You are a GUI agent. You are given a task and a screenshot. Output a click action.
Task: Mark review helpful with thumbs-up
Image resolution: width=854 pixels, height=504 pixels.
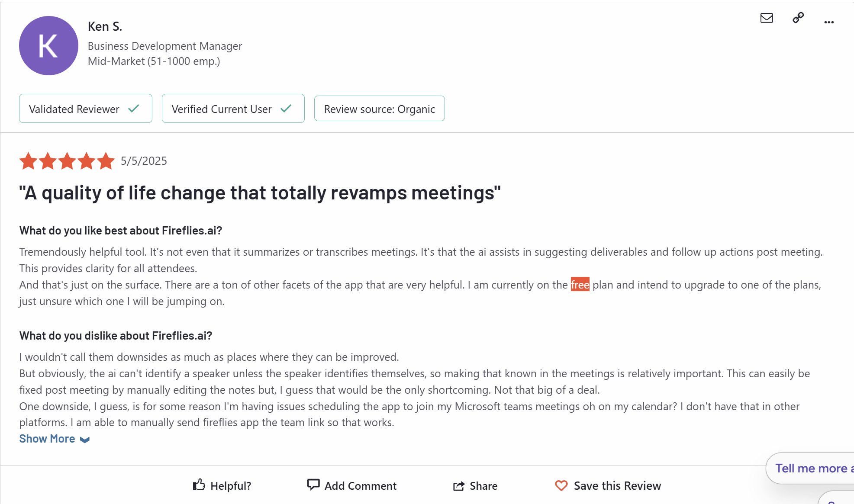(222, 485)
